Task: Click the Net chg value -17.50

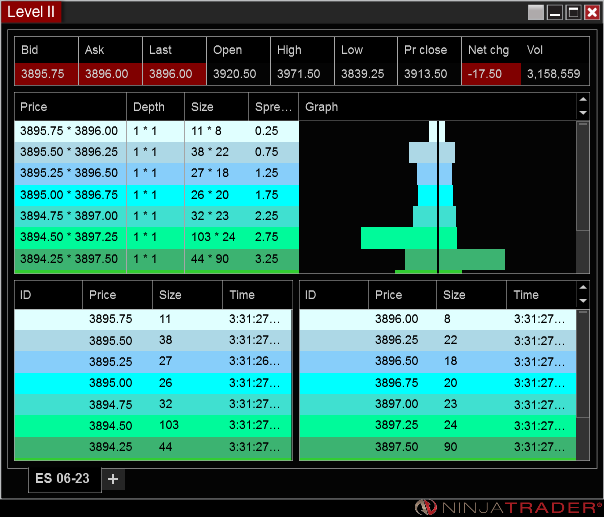Action: [492, 74]
